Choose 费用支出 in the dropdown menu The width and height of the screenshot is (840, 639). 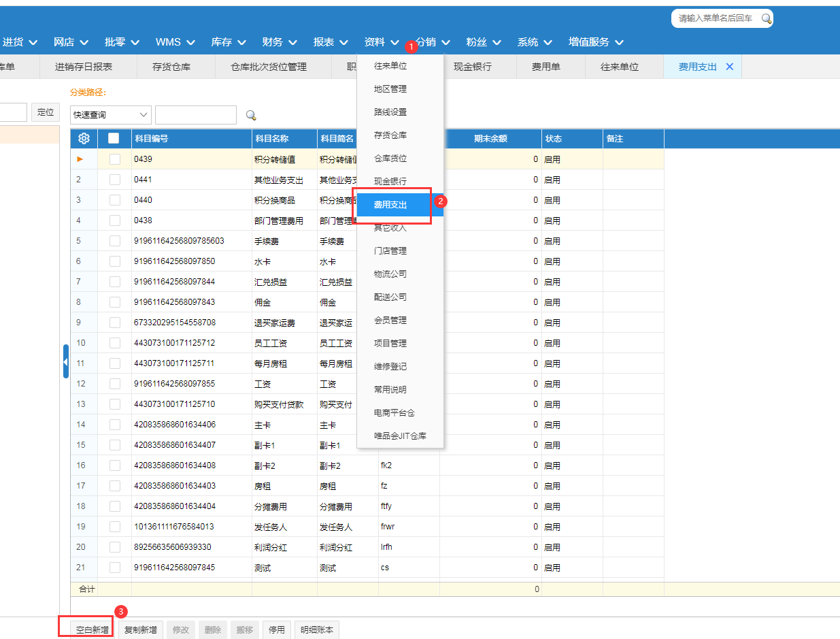(x=400, y=205)
